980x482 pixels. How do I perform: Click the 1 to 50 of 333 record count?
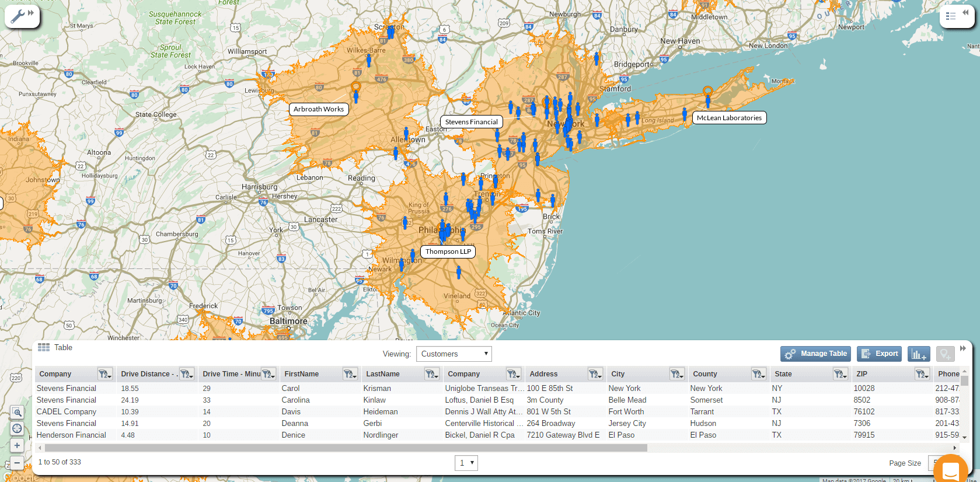tap(60, 462)
